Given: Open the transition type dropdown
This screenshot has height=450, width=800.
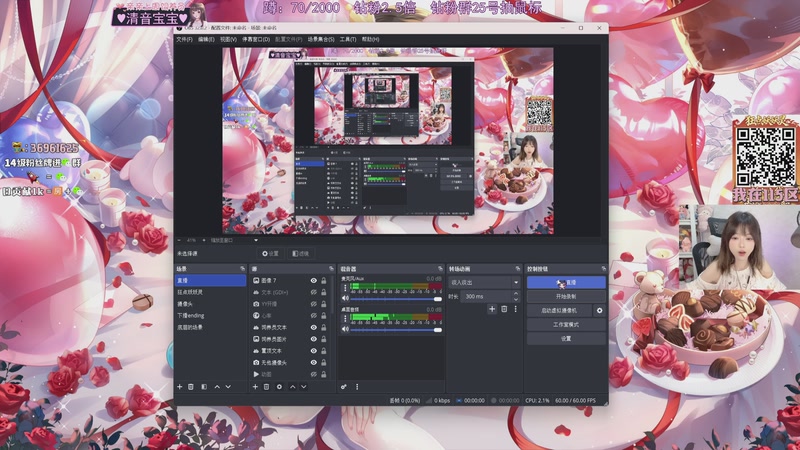Looking at the screenshot, I should [x=484, y=282].
